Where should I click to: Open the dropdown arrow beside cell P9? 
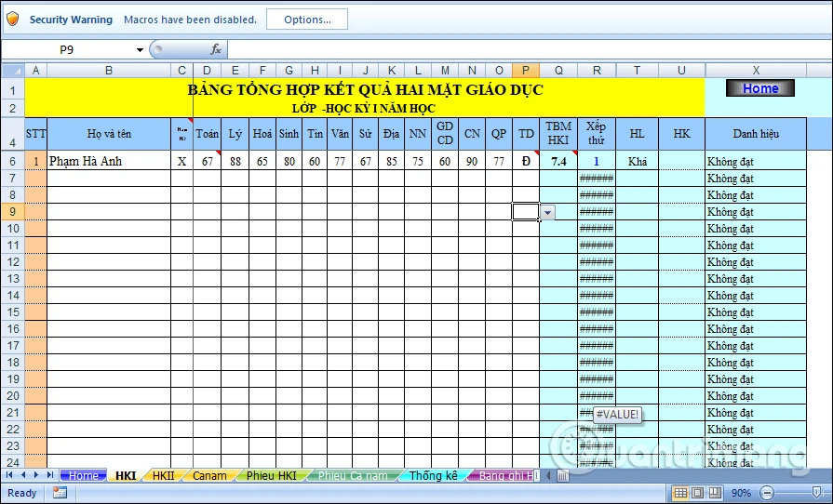coord(547,213)
